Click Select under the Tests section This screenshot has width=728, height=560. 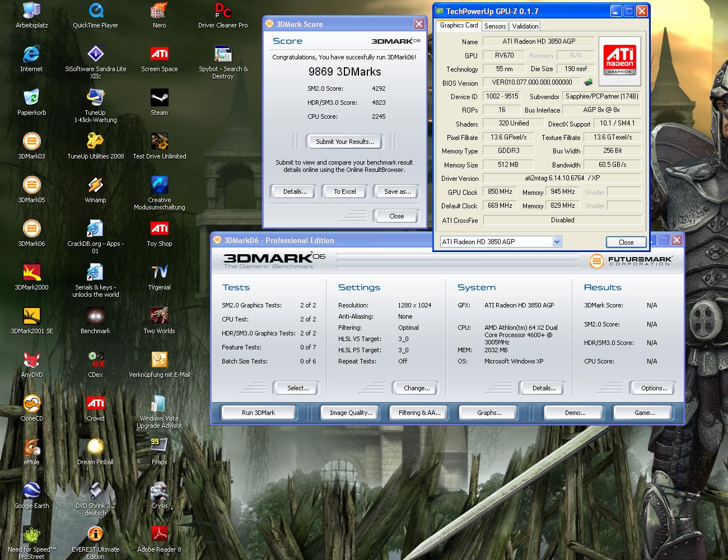[x=297, y=388]
